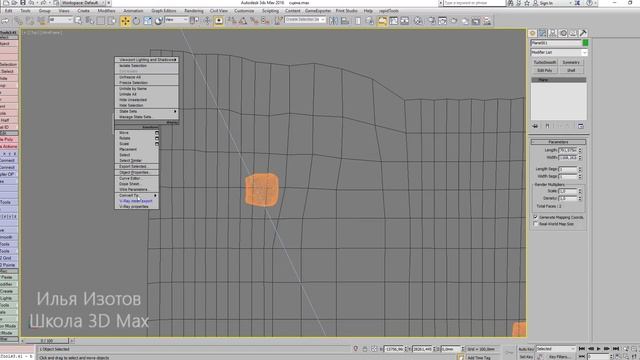
Task: Select the Scale tool in toolbar
Action: (147, 21)
